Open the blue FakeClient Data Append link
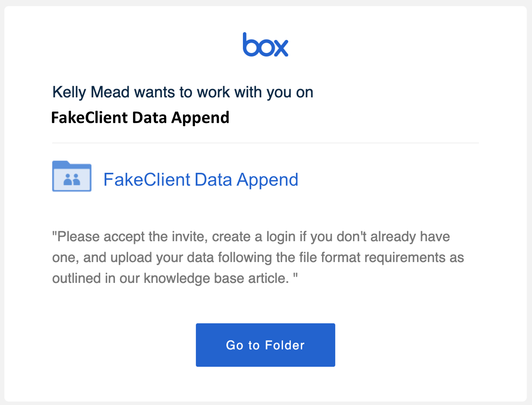532x405 pixels. click(x=201, y=180)
